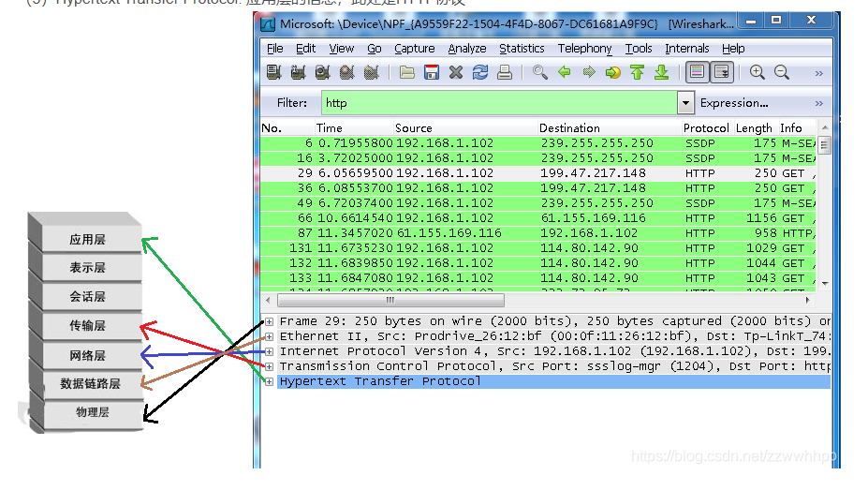Sort by the Destination column header
Screen dimensions: 868x490
[x=610, y=128]
